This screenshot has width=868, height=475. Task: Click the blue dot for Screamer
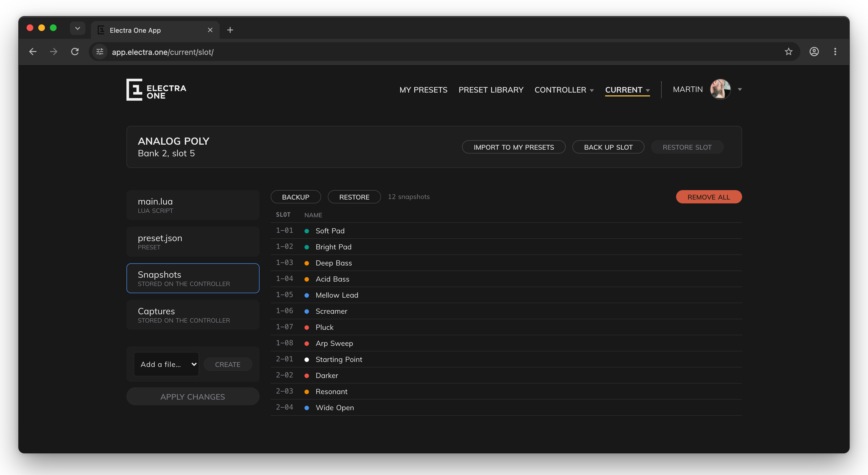pos(307,311)
